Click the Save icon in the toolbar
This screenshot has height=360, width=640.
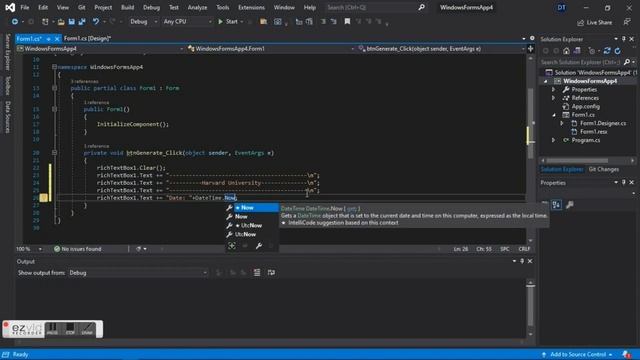pyautogui.click(x=71, y=22)
